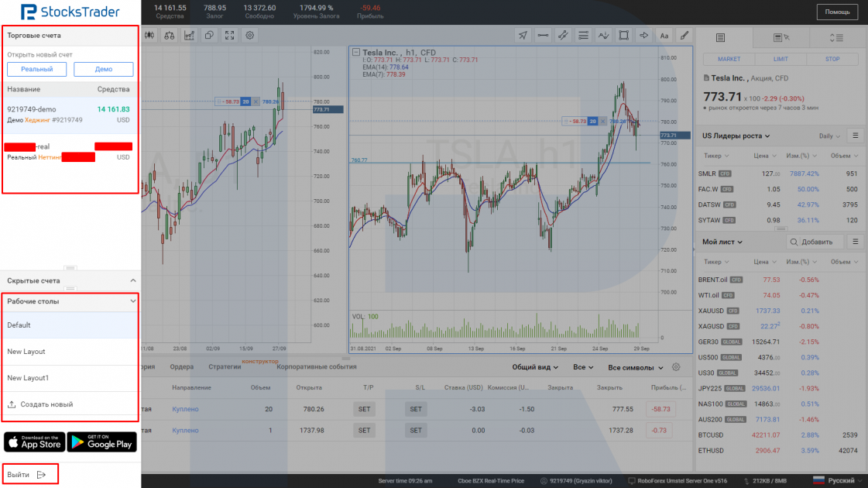This screenshot has width=868, height=488.
Task: Select the horizontal line drawing tool
Action: pos(543,36)
